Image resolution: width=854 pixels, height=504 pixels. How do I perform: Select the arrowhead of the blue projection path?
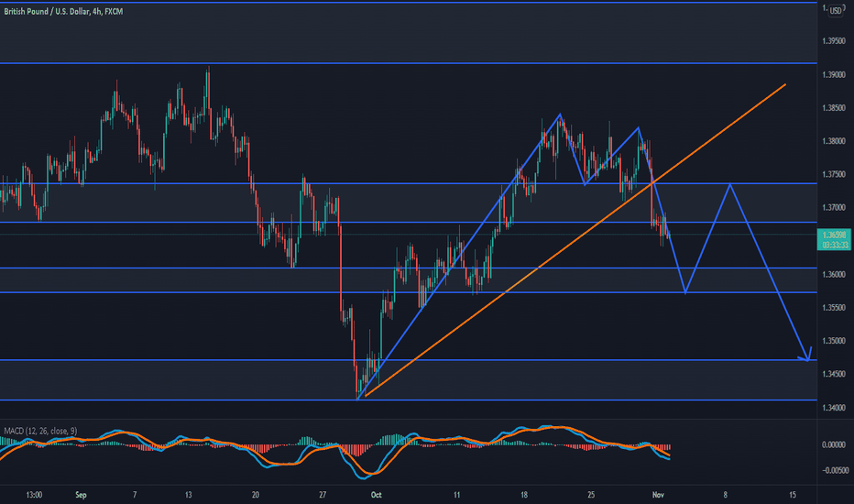806,356
